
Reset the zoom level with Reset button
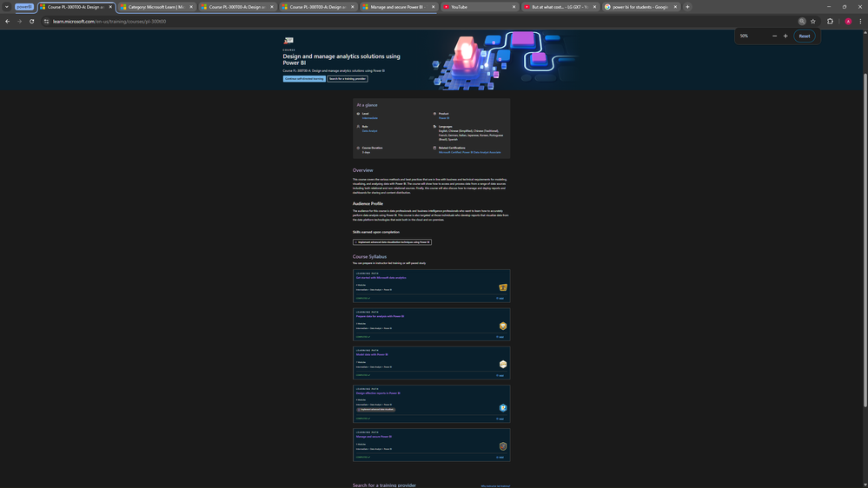pyautogui.click(x=805, y=36)
